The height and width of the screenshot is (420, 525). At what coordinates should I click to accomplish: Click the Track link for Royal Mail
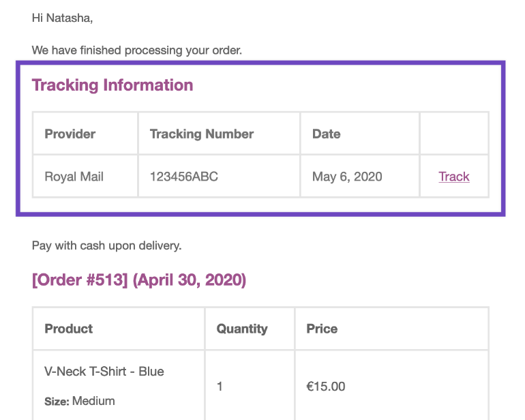point(454,177)
